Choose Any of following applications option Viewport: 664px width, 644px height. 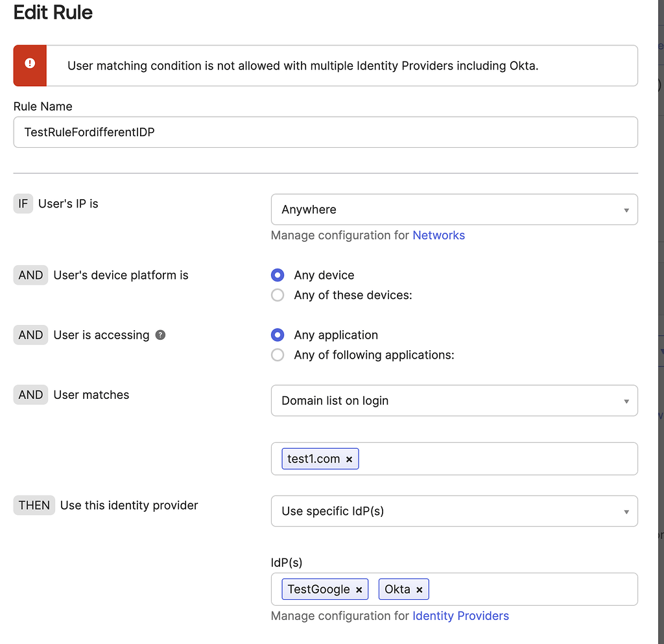[278, 355]
